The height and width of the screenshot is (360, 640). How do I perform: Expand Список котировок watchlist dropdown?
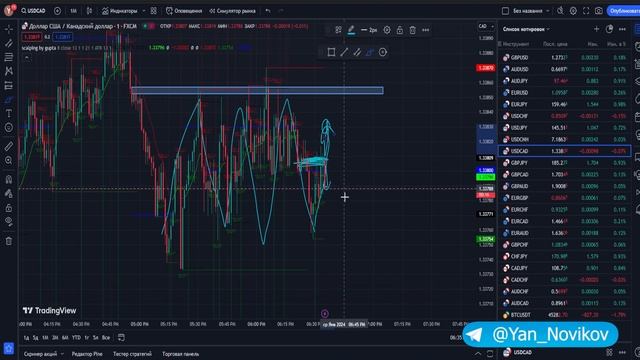tap(526, 29)
